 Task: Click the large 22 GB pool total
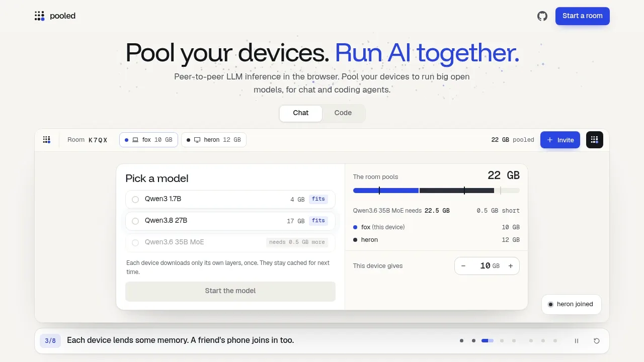[504, 175]
